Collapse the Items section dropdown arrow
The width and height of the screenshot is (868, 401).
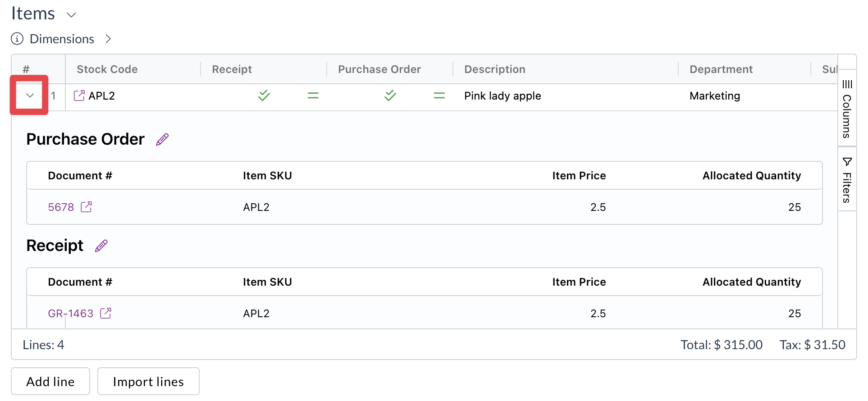[71, 15]
